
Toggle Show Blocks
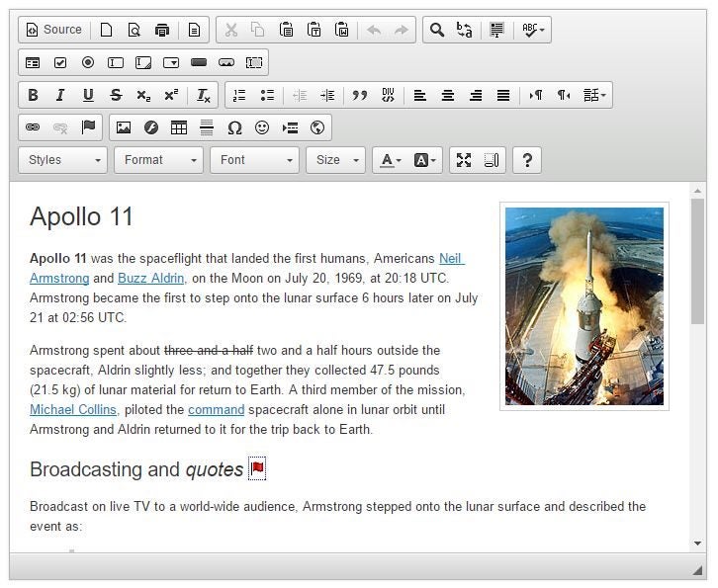click(x=492, y=160)
